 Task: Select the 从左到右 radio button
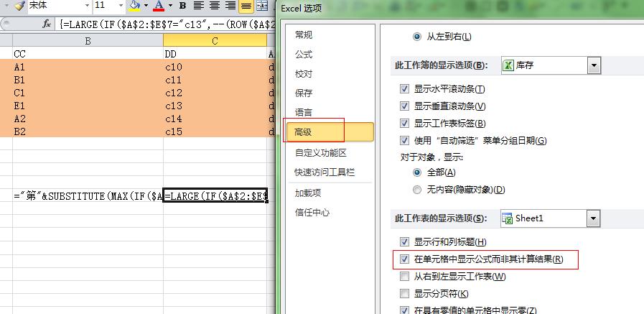click(417, 37)
